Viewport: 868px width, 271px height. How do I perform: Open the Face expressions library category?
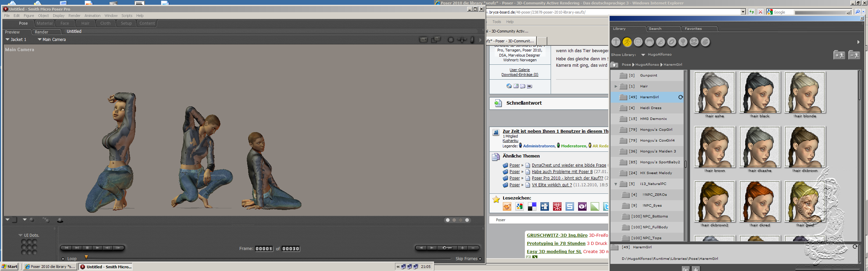[638, 42]
